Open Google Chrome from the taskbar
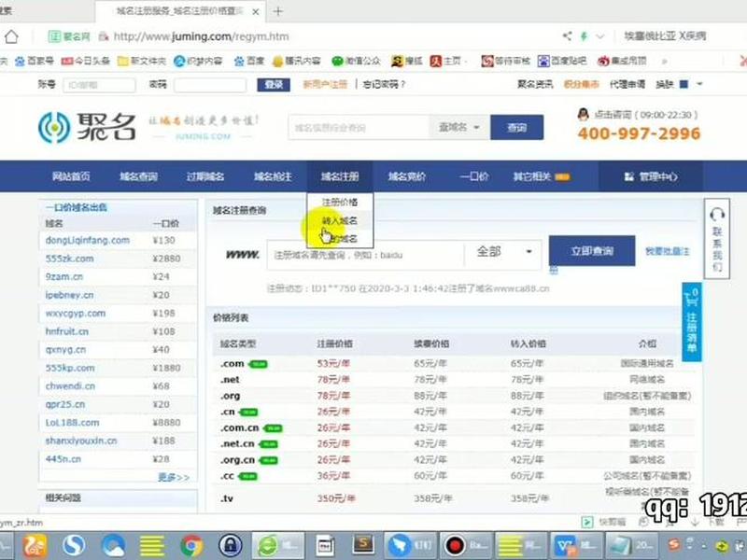The image size is (747, 560). click(191, 546)
